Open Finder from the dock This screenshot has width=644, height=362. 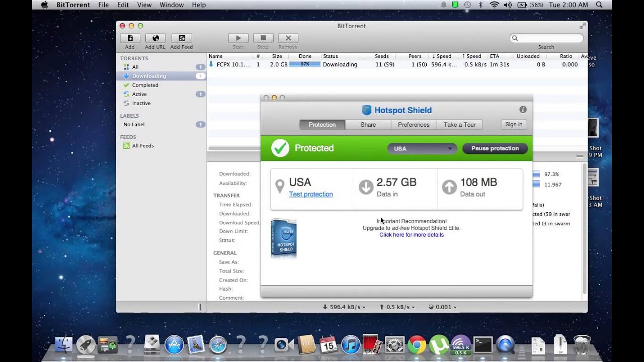point(64,344)
